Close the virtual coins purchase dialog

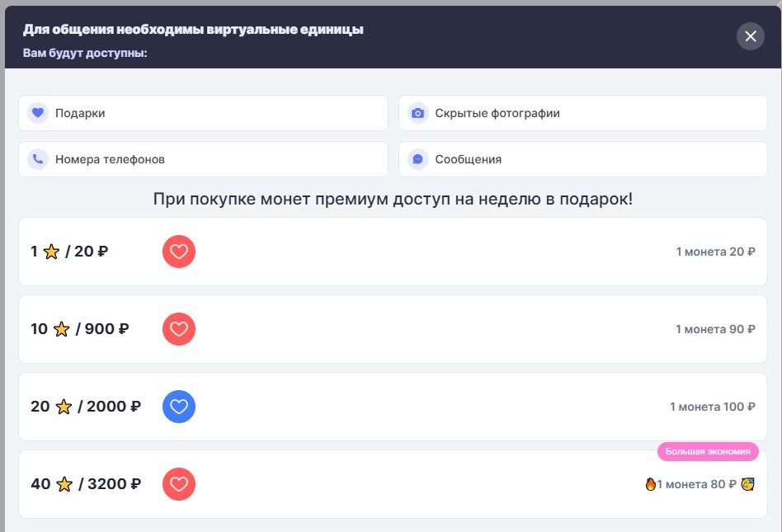(x=750, y=36)
